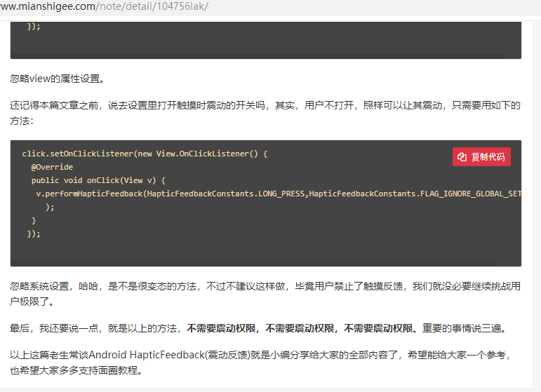Screen dimensions: 541x392
Task: Click the copy icon inside 复制代码 button
Action: (462, 157)
